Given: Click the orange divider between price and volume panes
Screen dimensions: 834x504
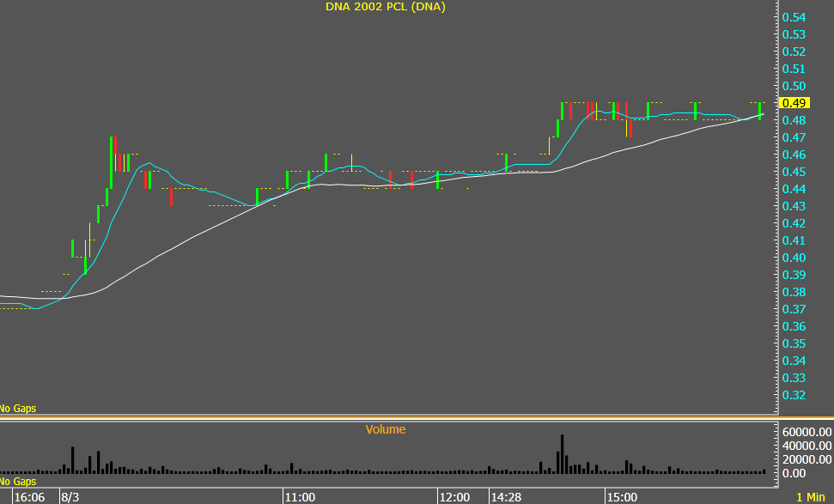Looking at the screenshot, I should [417, 418].
